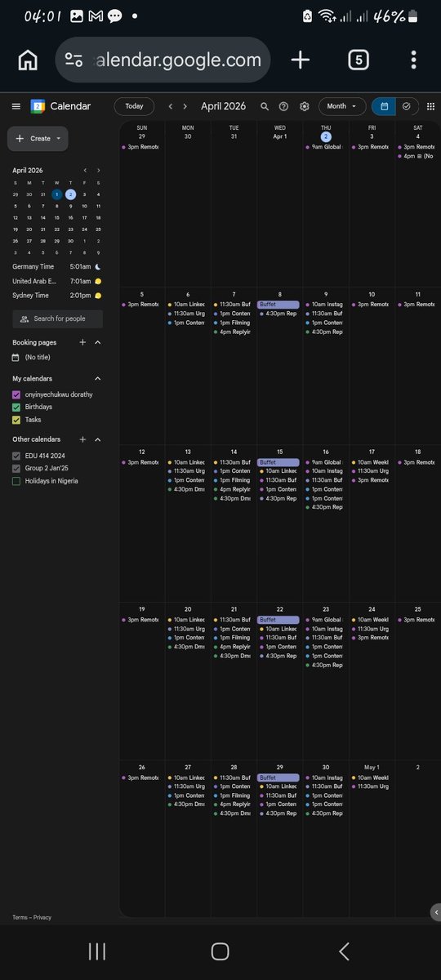Open the Terms link
441x980 pixels.
pyautogui.click(x=20, y=917)
